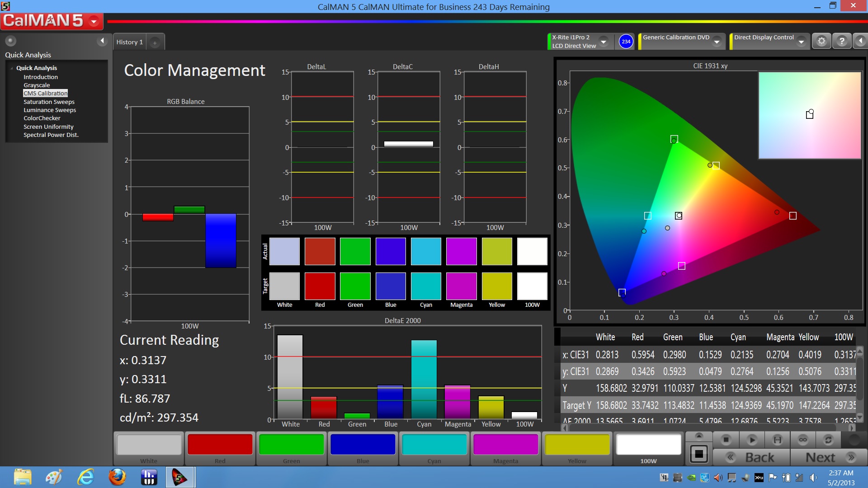Click the read series bracket icon

tap(778, 439)
